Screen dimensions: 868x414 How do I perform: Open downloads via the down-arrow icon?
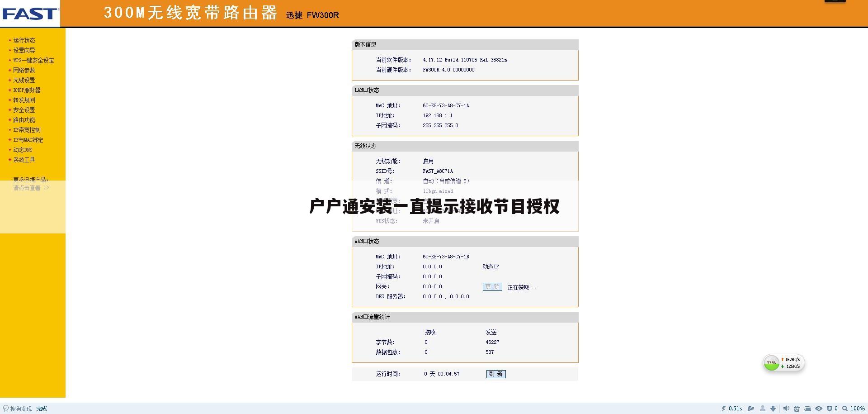(x=773, y=408)
